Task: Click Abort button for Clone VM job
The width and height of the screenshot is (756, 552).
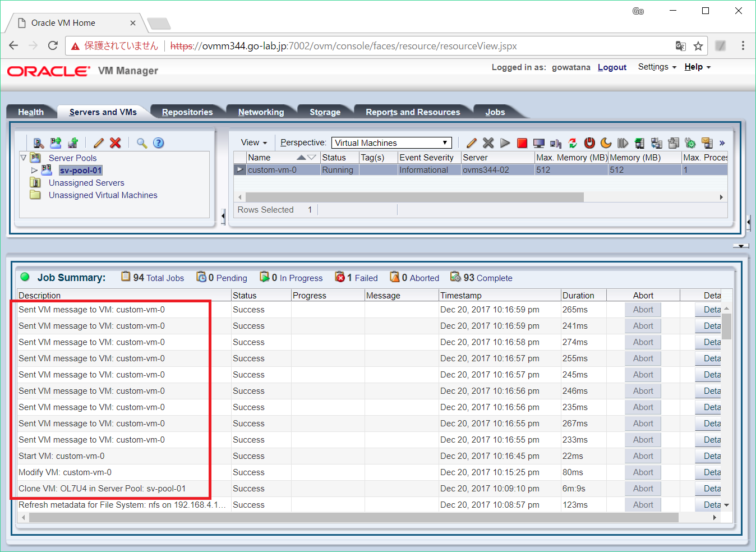Action: pos(643,489)
